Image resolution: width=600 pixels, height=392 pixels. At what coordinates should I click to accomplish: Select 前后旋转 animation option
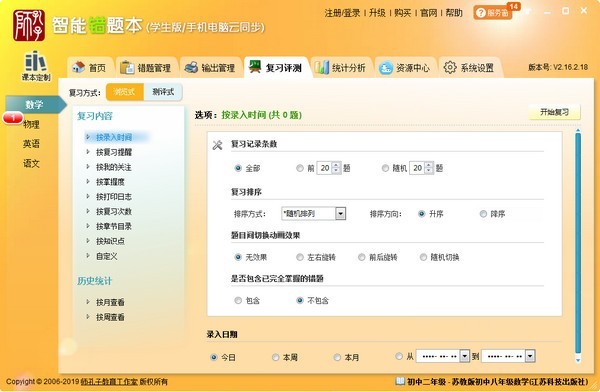click(362, 257)
